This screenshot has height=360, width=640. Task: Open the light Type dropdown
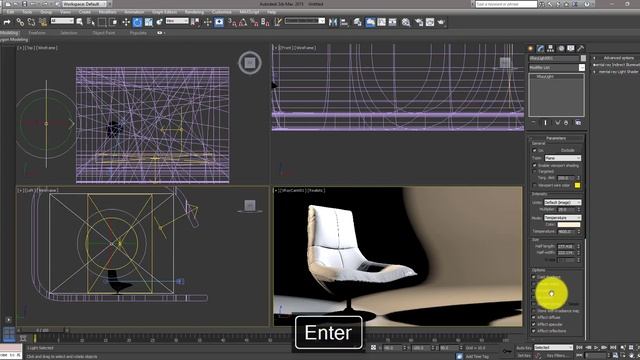[563, 158]
